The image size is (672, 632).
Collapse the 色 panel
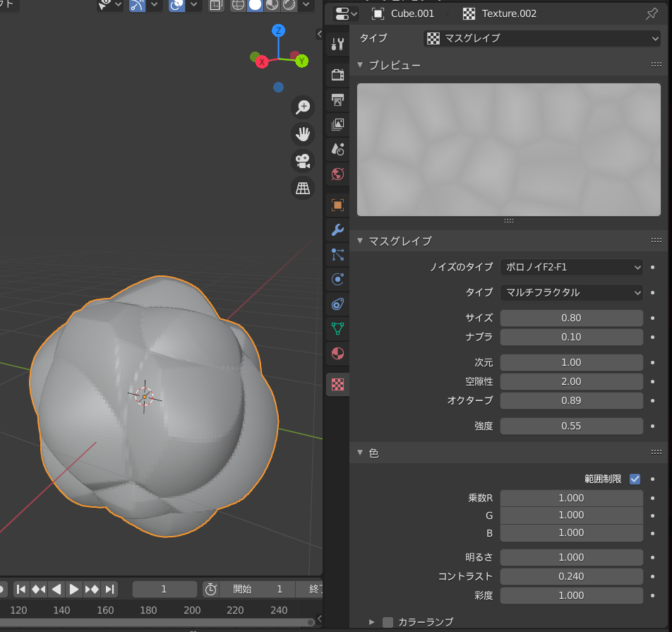point(360,453)
